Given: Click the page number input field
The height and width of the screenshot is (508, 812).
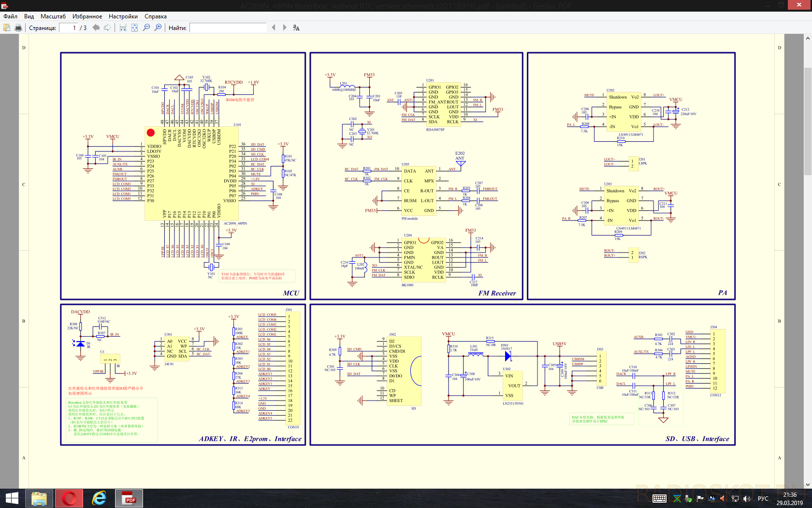Looking at the screenshot, I should point(68,28).
